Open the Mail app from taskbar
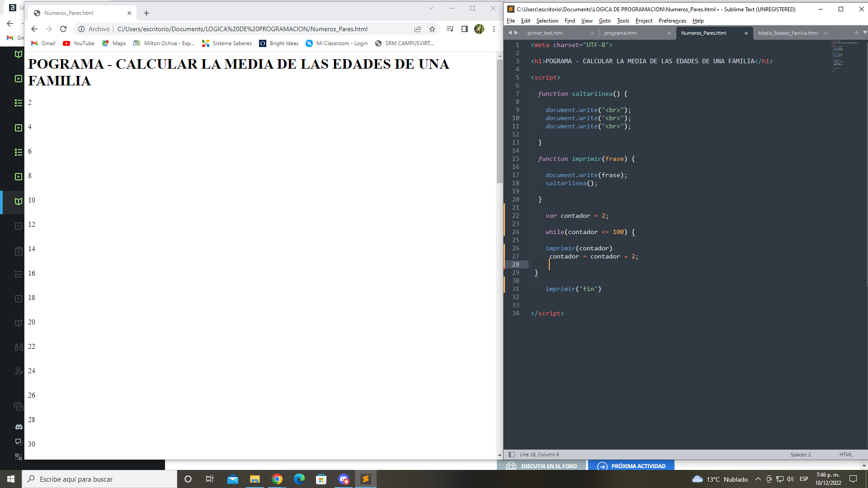The height and width of the screenshot is (488, 868). [233, 479]
